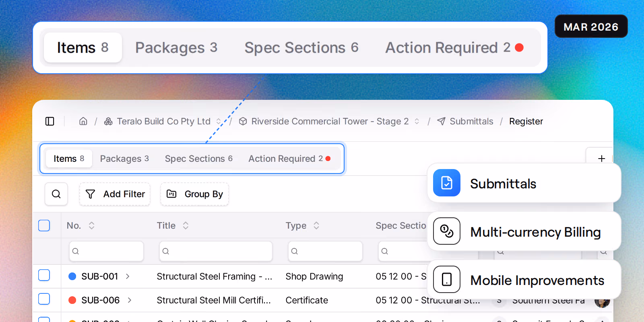644x322 pixels.
Task: Expand SUB-001 row chevron
Action: [128, 277]
